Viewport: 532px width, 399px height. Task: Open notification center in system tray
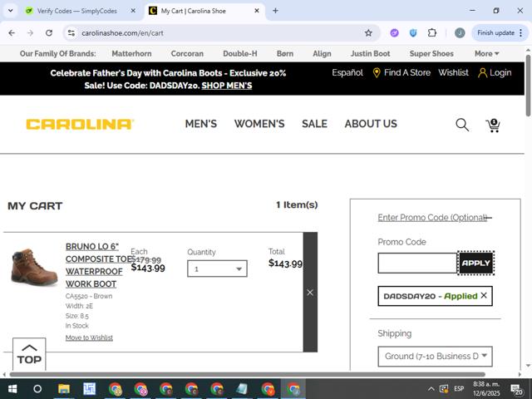tap(517, 389)
